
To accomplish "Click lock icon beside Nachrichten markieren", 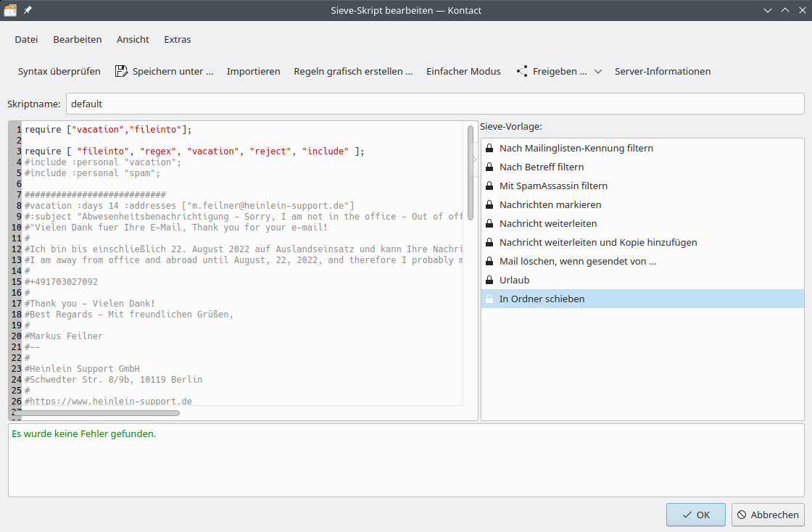I will 489,204.
